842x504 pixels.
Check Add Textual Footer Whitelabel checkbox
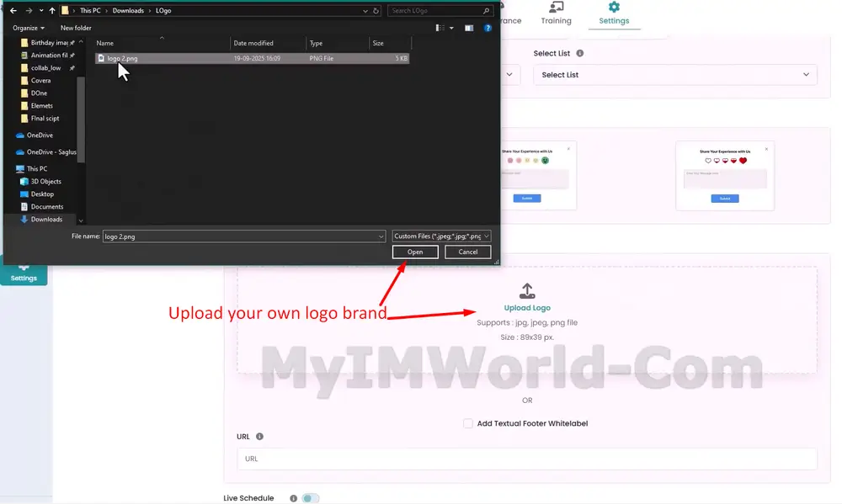[468, 423]
